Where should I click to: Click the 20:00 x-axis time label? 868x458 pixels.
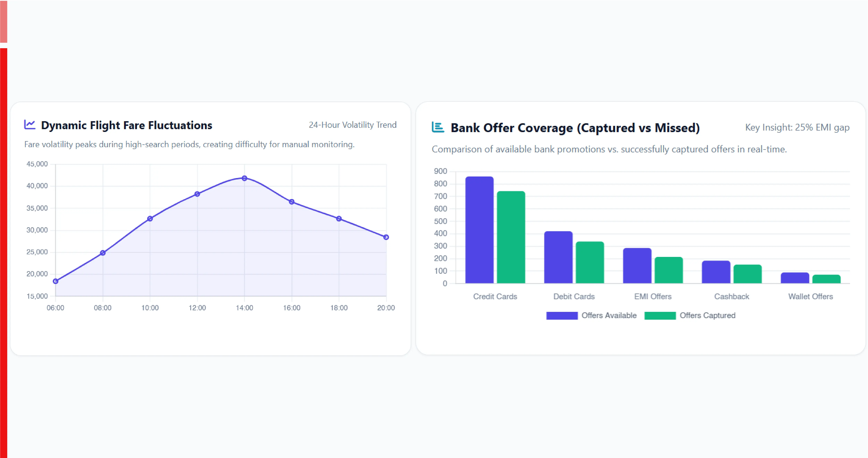(x=386, y=308)
